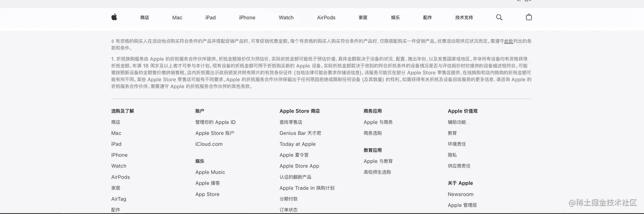Select the 选购及了解 column heading
The height and width of the screenshot is (214, 644).
click(123, 111)
